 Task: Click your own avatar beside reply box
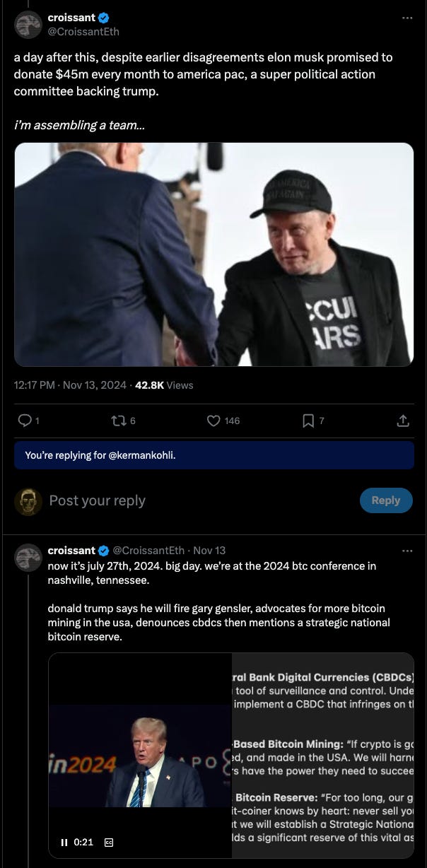point(28,501)
